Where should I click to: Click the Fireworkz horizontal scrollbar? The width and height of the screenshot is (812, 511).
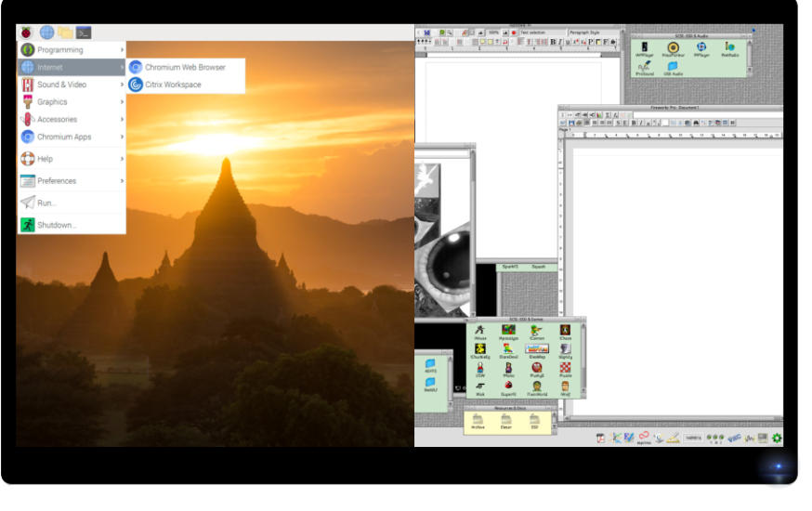(x=673, y=418)
